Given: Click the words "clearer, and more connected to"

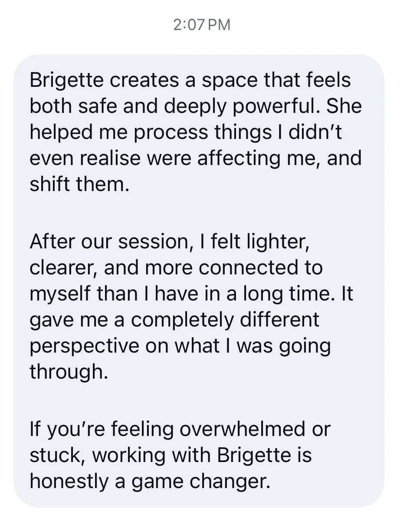Looking at the screenshot, I should (x=177, y=267).
